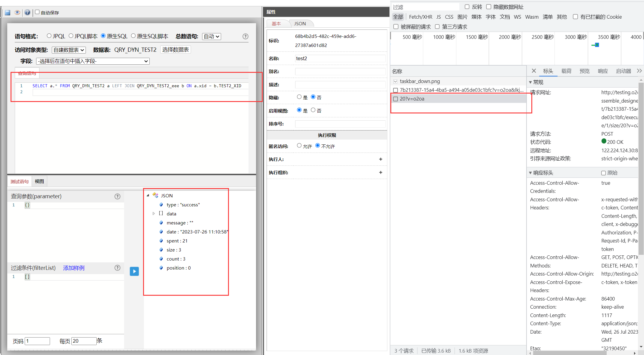The image size is (644, 355).
Task: Click the blue help icon in toolbar
Action: pyautogui.click(x=27, y=13)
